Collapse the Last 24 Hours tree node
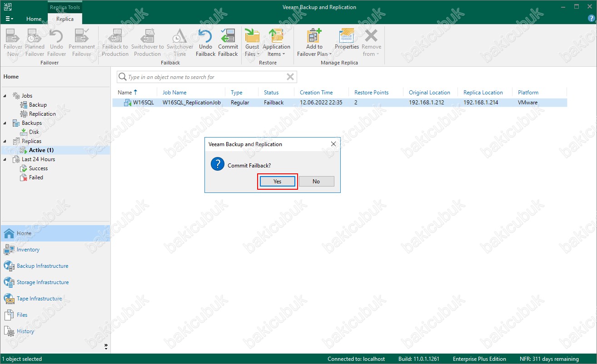The height and width of the screenshot is (364, 597). pos(5,159)
